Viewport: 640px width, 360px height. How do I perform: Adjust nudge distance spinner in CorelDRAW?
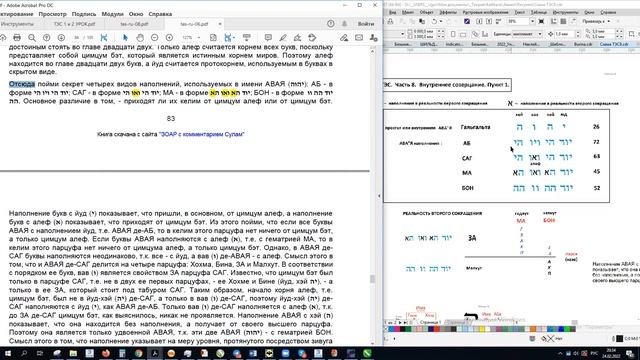point(578,34)
